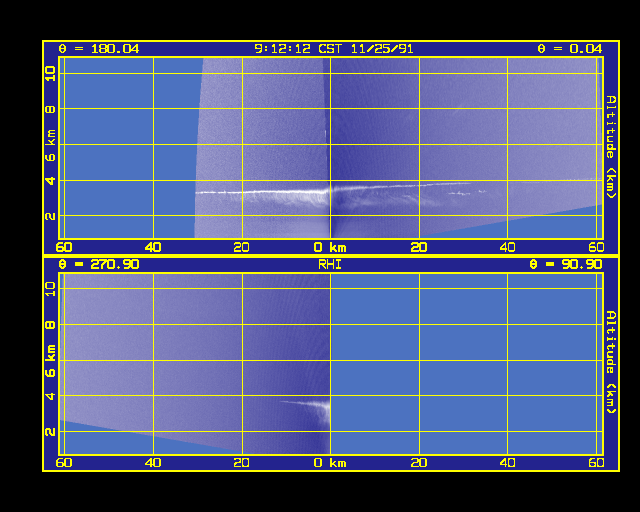Click the 4 altitude tick in the bottom panel

point(51,396)
